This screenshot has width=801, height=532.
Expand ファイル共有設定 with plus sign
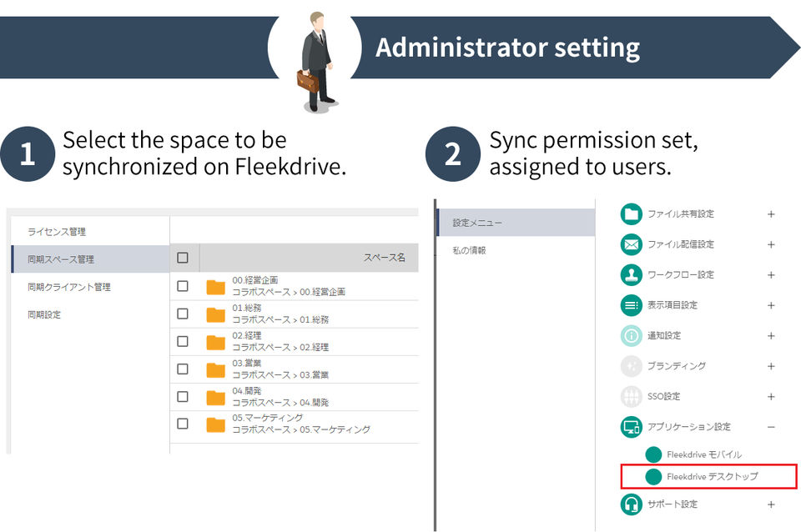tap(771, 214)
